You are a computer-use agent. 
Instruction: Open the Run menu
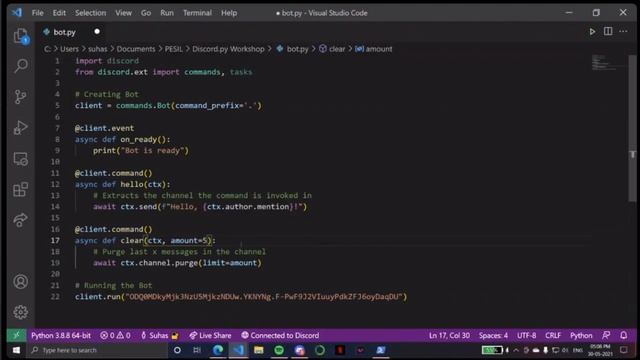167,13
